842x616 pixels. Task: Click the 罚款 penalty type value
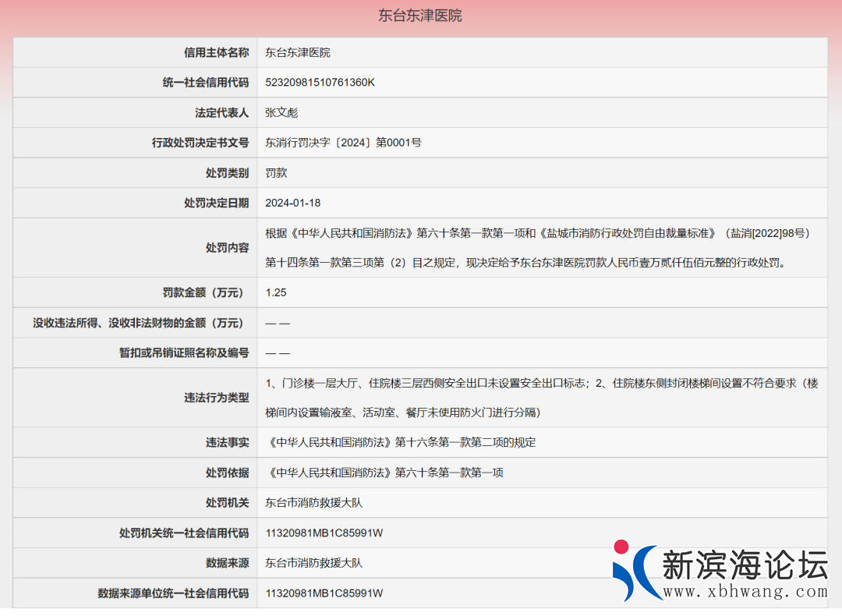(x=276, y=173)
